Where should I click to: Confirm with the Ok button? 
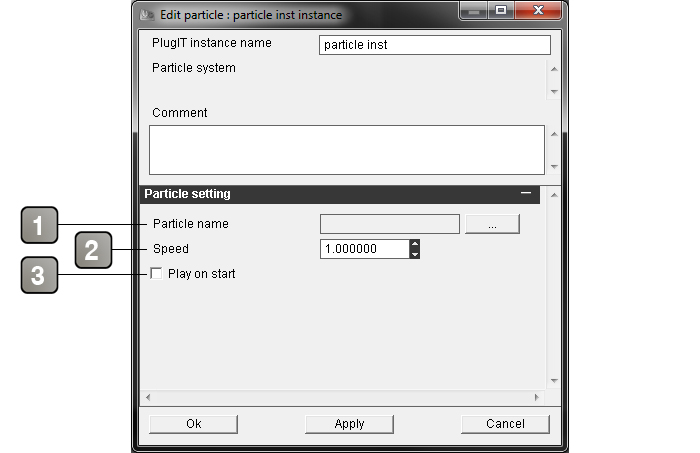pyautogui.click(x=193, y=424)
